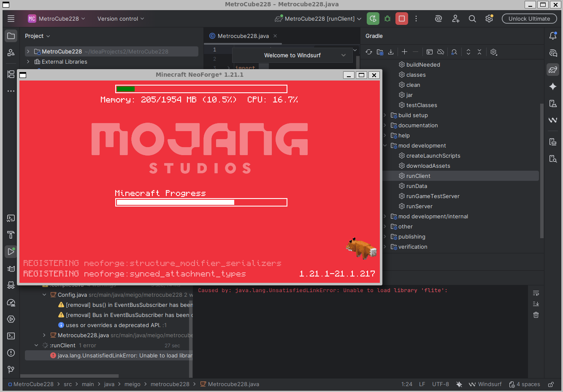Image resolution: width=563 pixels, height=392 pixels.
Task: Open the Terminal tool window
Action: coord(11,336)
